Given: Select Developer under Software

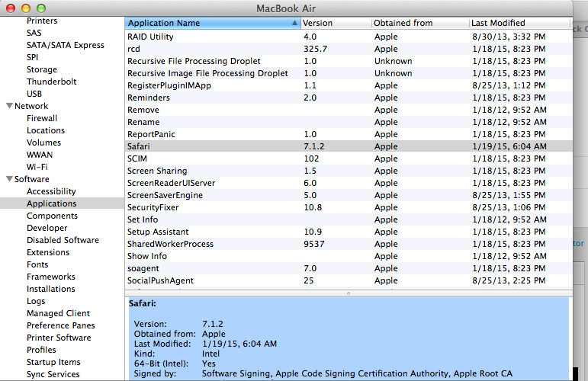Looking at the screenshot, I should coord(47,228).
